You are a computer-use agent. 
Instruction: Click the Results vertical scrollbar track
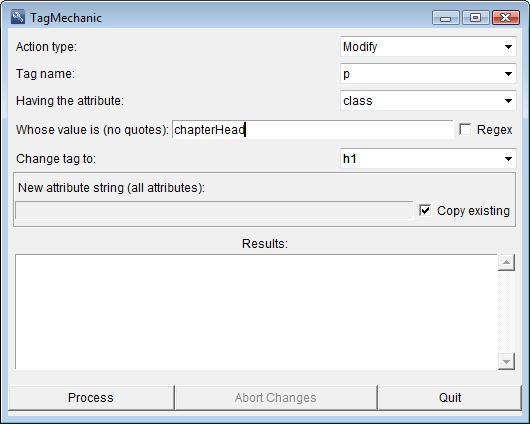click(x=506, y=312)
